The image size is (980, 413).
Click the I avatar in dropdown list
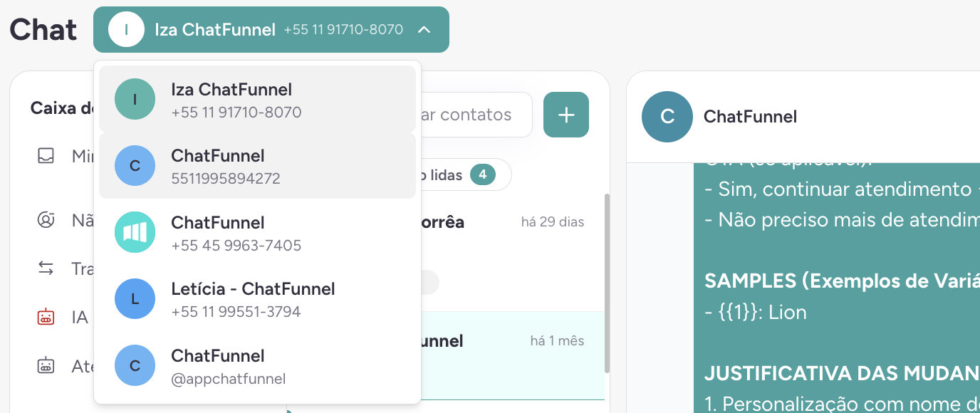coord(135,99)
